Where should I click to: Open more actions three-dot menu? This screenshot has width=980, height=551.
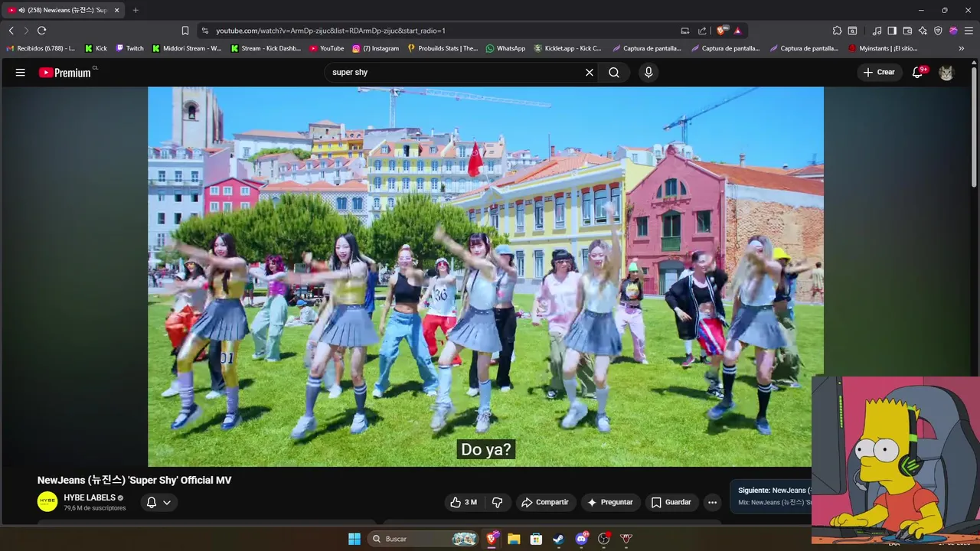(x=713, y=503)
